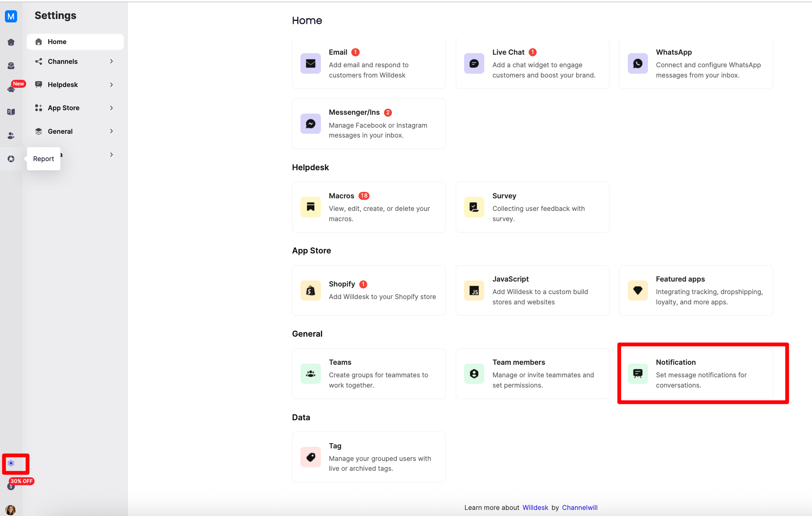Screen dimensions: 812x516
Task: Click the Email envelope icon
Action: (311, 63)
